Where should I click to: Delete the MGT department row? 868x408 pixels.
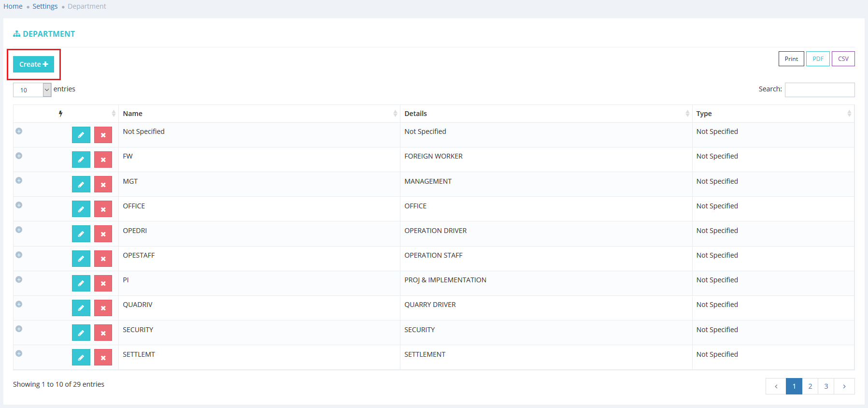[103, 184]
